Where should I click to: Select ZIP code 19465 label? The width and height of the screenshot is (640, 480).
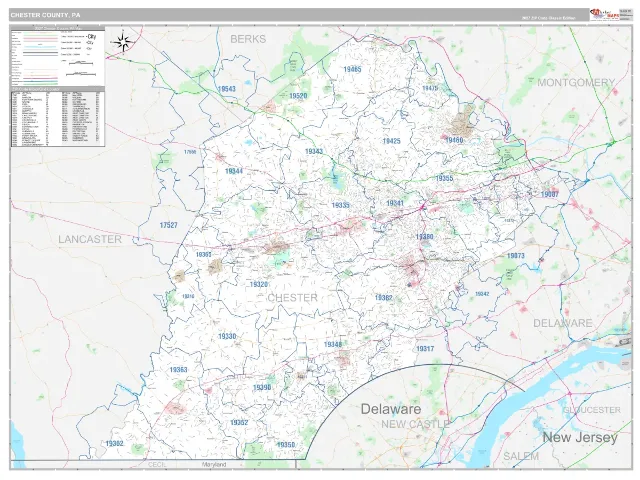tap(352, 69)
